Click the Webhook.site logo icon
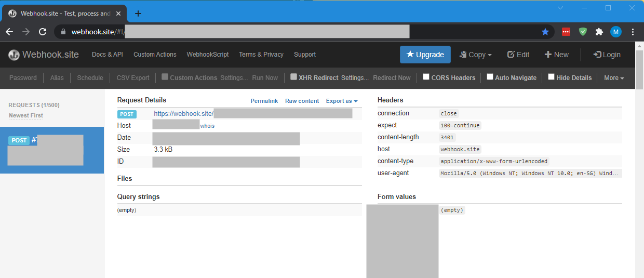644x278 pixels. coord(14,55)
